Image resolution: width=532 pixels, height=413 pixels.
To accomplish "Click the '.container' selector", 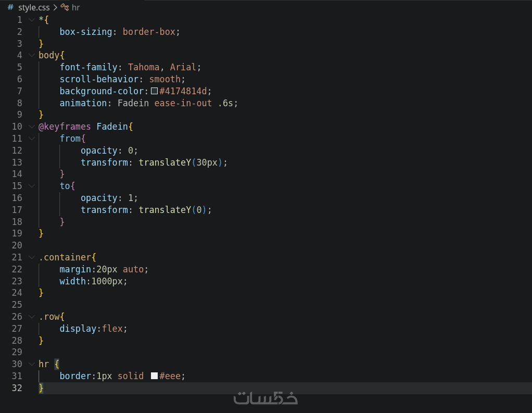I will pos(65,257).
